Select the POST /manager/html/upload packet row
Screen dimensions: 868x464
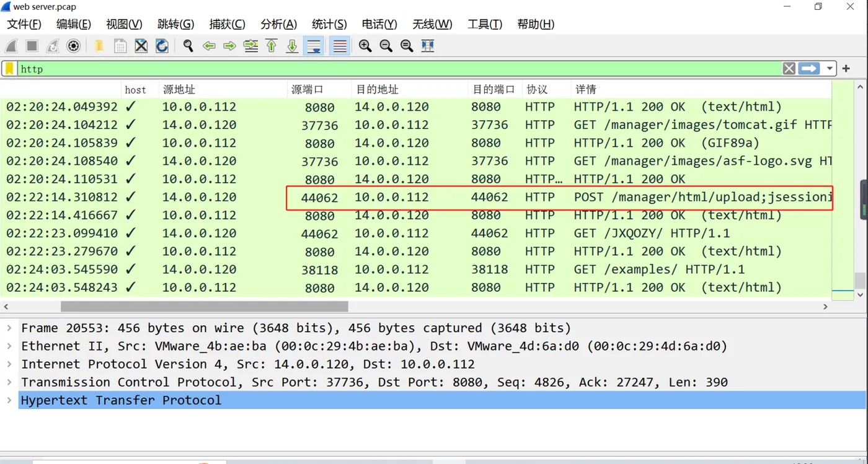click(x=416, y=197)
